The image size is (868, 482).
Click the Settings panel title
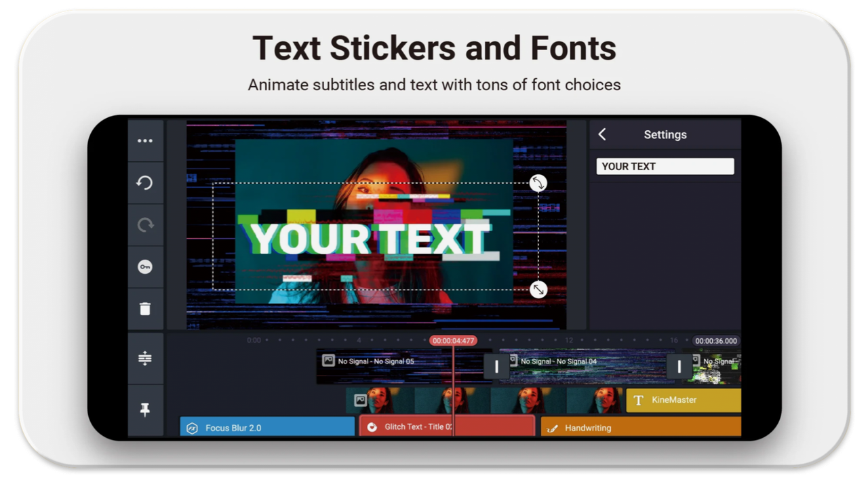click(x=665, y=134)
